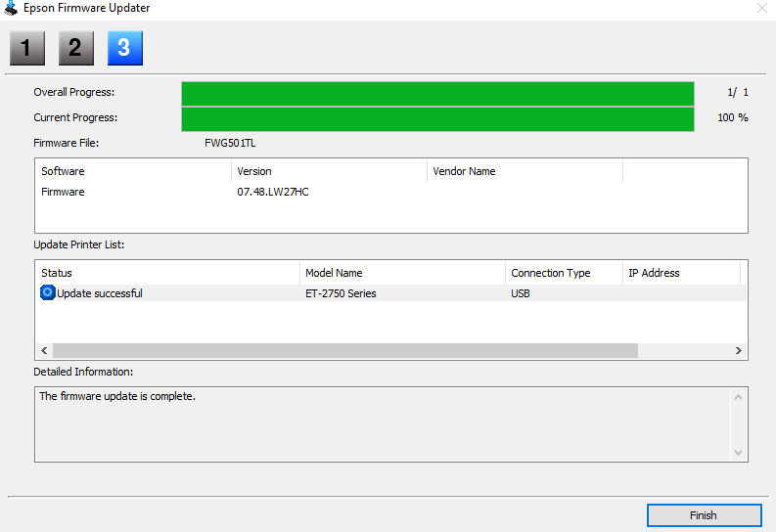Click the Version column header
The width and height of the screenshot is (776, 532).
[x=329, y=171]
